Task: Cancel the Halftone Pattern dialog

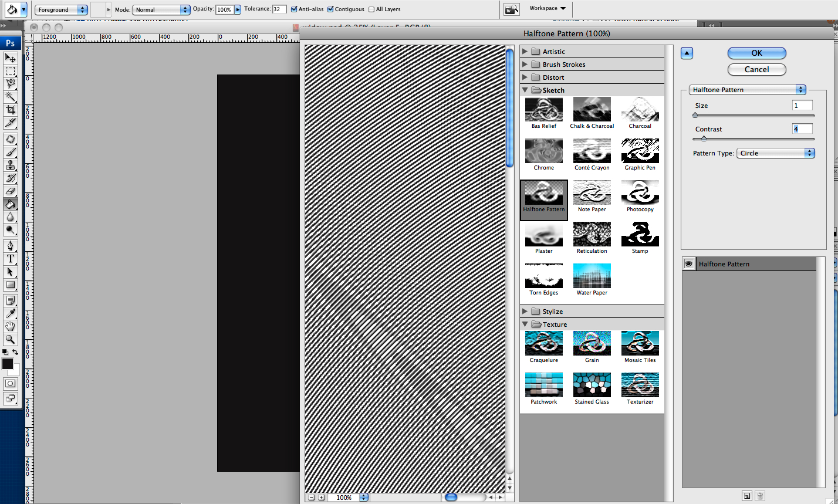Action: pos(756,69)
